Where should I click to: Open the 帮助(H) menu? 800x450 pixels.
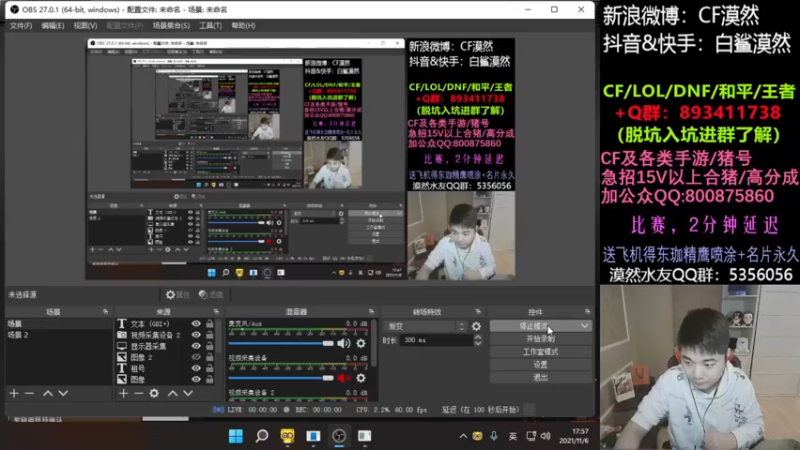pos(243,26)
